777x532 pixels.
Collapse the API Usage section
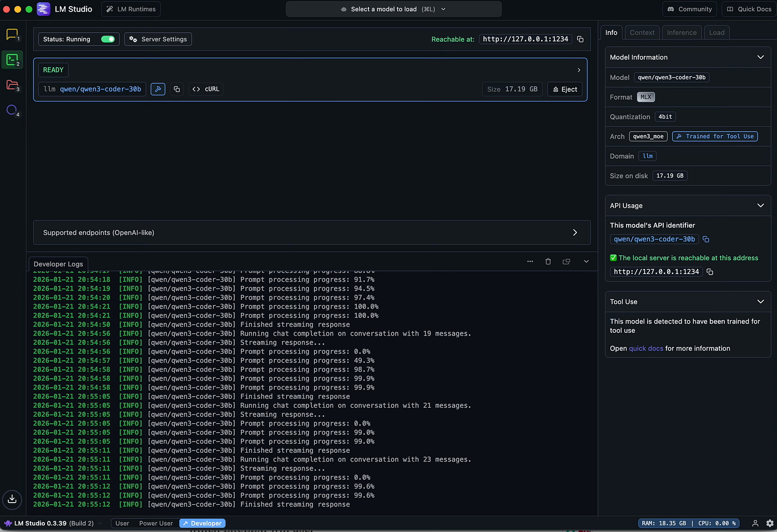760,205
